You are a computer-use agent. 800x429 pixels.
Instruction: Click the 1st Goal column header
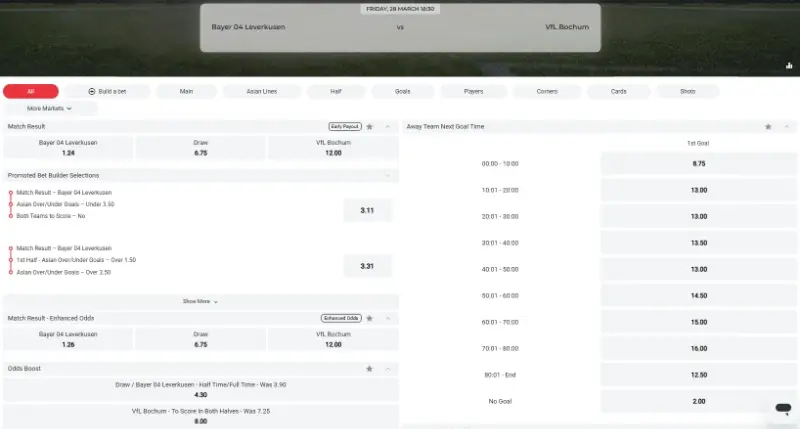698,143
